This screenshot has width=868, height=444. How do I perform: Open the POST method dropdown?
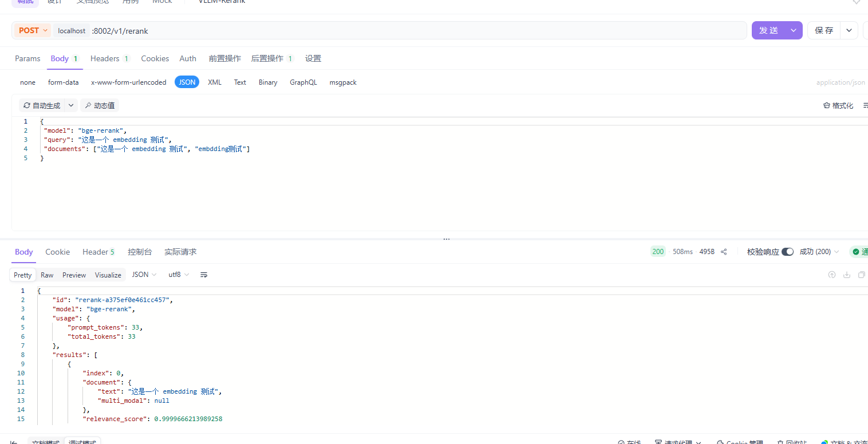[x=33, y=30]
